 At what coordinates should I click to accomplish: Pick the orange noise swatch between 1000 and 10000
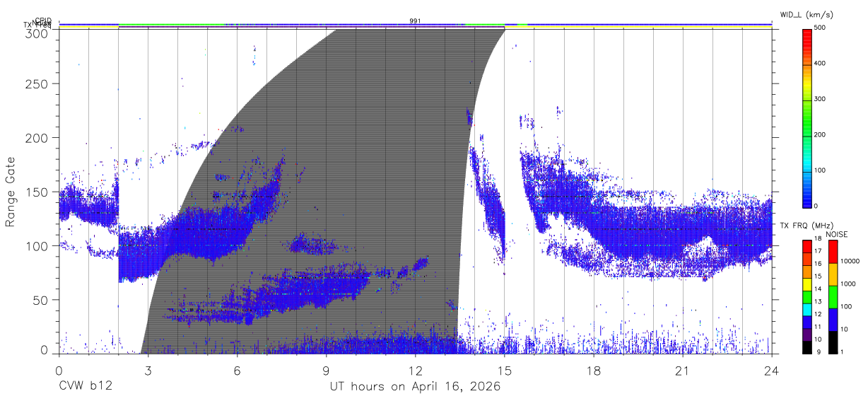[x=833, y=274]
